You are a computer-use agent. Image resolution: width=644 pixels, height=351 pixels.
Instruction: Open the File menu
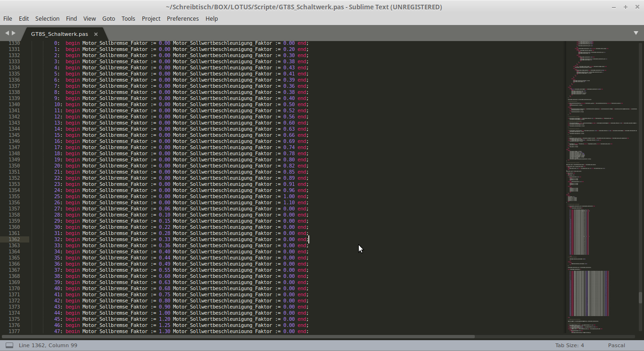(8, 18)
